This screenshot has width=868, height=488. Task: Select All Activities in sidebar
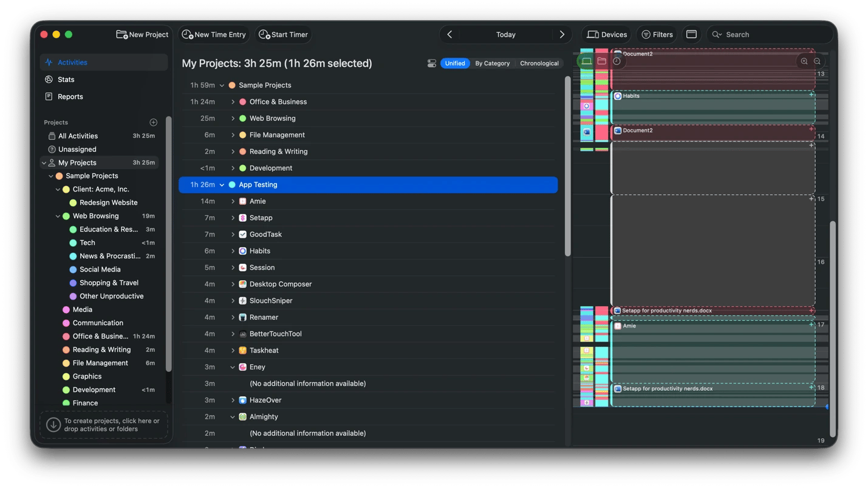(100, 136)
